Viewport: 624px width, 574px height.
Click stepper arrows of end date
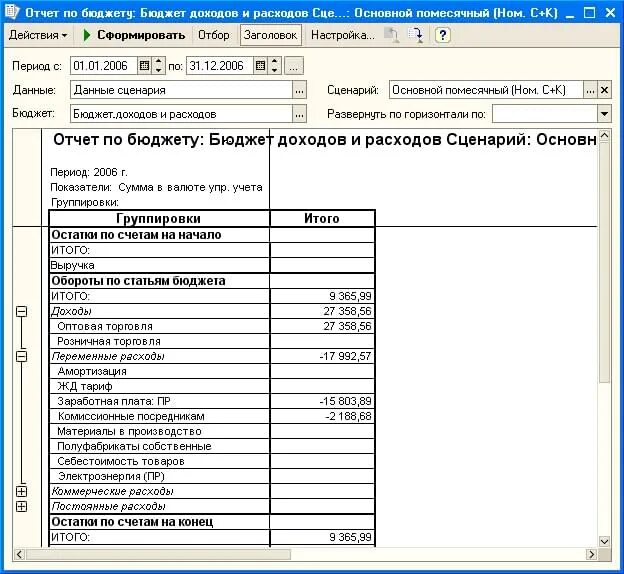[x=275, y=66]
